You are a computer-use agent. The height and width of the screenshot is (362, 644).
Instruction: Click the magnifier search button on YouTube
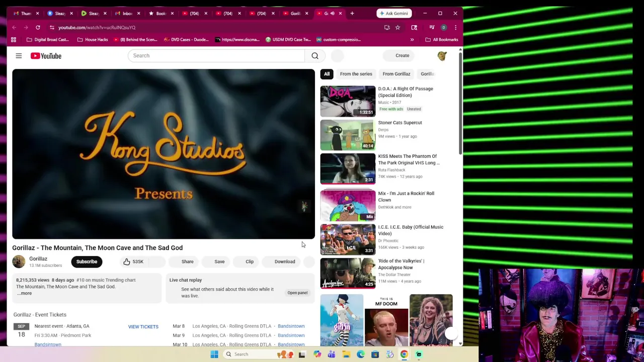coord(315,56)
